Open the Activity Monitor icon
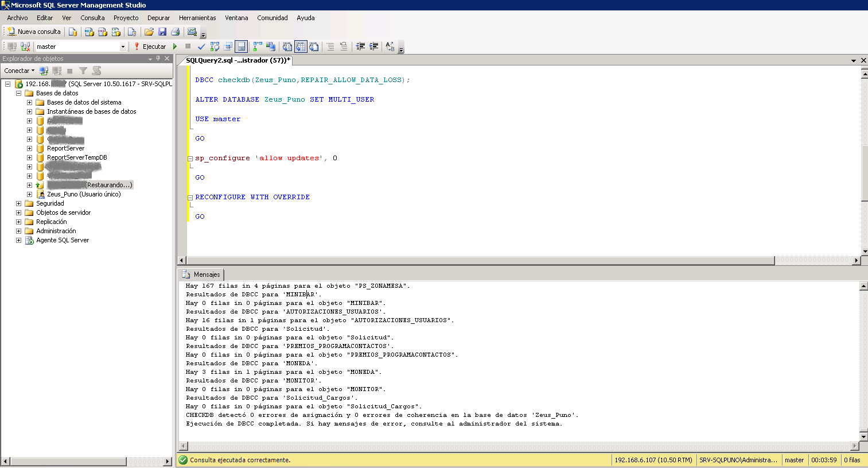 click(192, 32)
